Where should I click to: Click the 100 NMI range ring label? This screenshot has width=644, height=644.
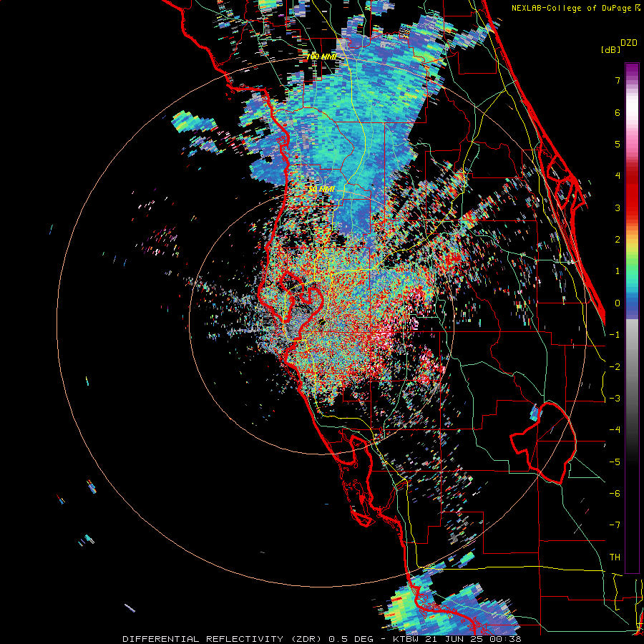tap(322, 57)
